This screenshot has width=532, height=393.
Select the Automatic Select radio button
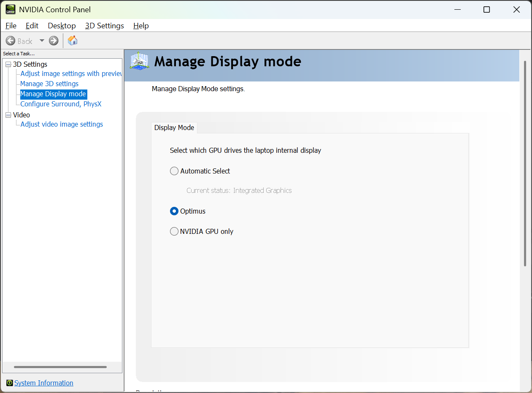pos(174,171)
